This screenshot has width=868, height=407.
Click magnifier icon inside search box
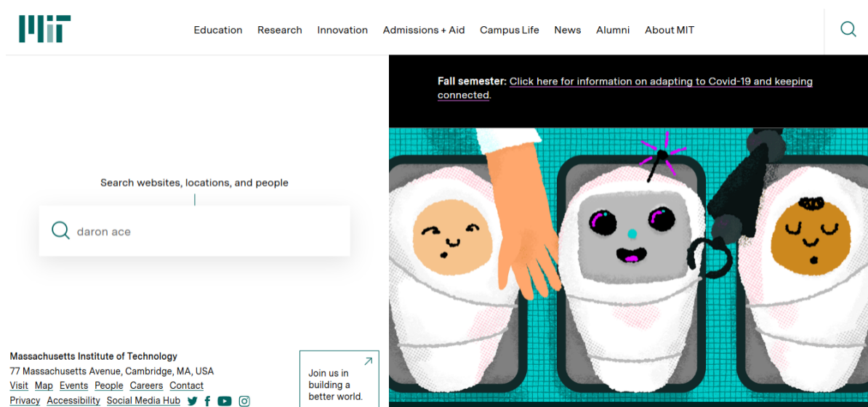[x=61, y=231]
